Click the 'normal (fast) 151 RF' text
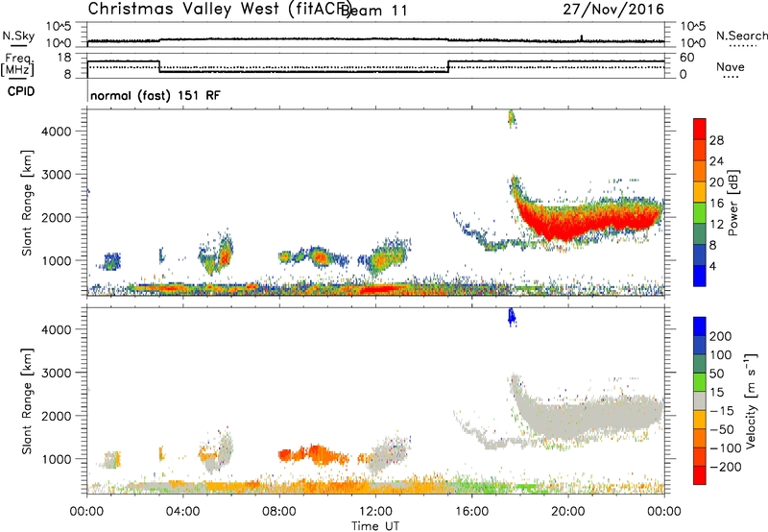The height and width of the screenshot is (532, 768). tap(156, 95)
